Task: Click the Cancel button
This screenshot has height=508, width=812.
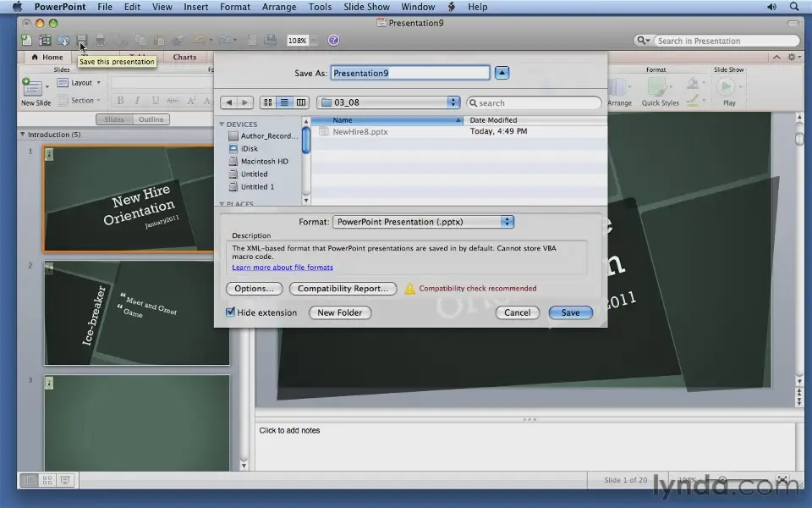Action: 518,312
